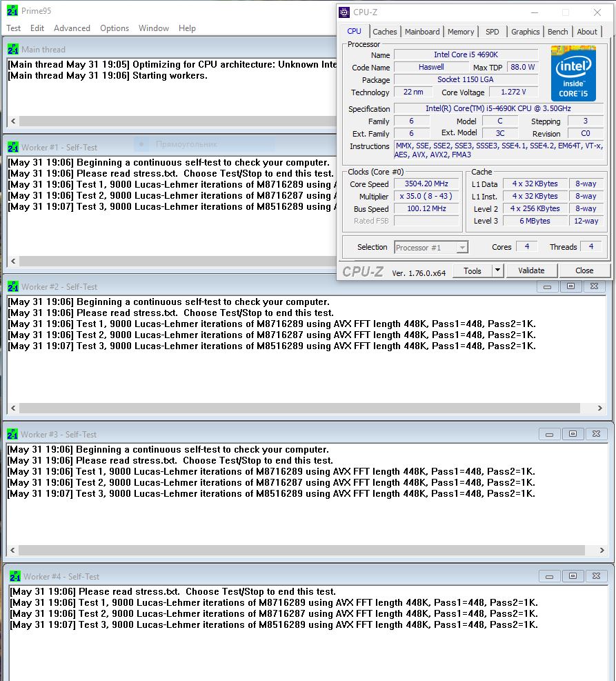Image resolution: width=616 pixels, height=681 pixels.
Task: Maximize the Worker #3 child window
Action: 573,434
